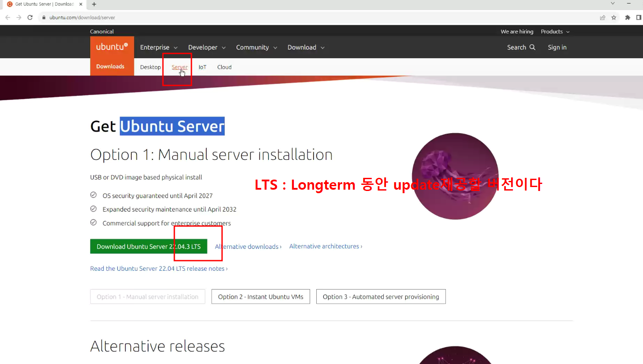643x364 pixels.
Task: Open a new tab with plus icon
Action: pyautogui.click(x=94, y=4)
